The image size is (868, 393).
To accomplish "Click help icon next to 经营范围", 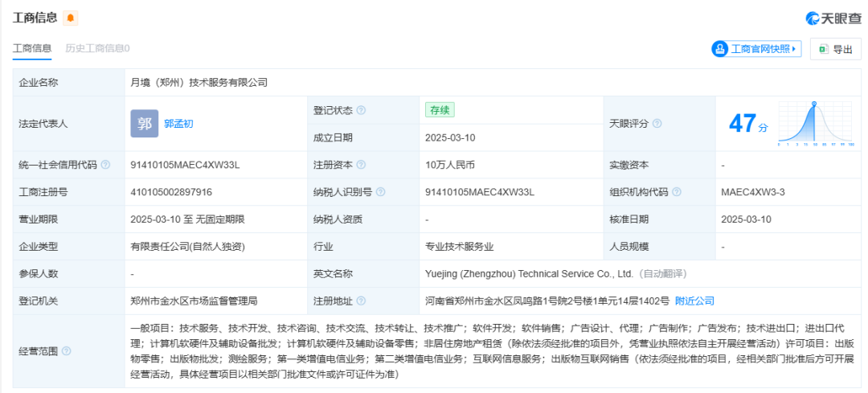I will (66, 351).
